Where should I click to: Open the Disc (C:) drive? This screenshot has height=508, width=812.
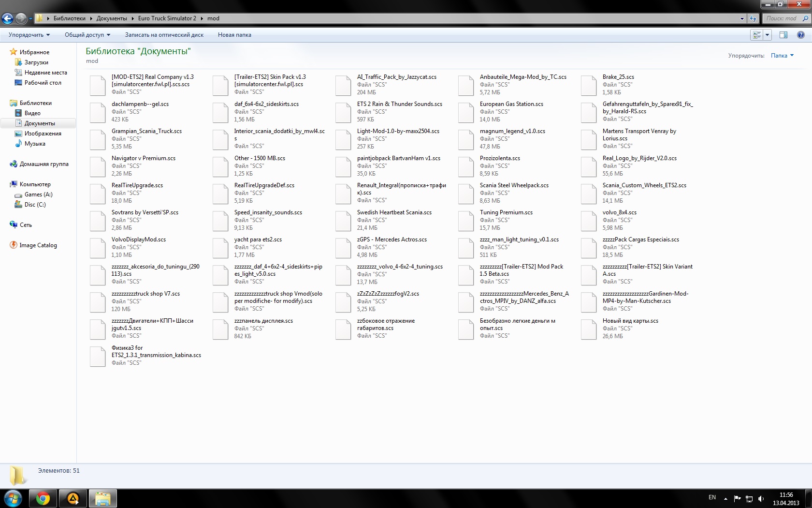pyautogui.click(x=35, y=205)
